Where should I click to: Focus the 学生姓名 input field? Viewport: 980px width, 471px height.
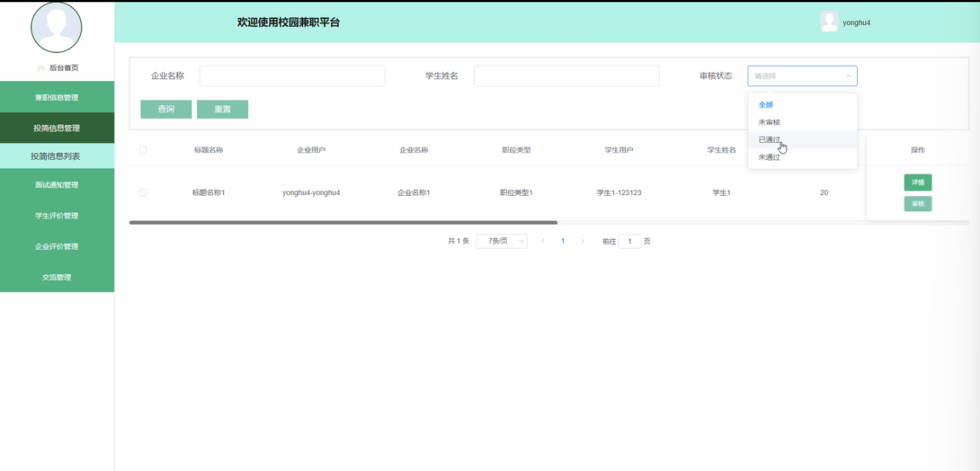coord(566,76)
